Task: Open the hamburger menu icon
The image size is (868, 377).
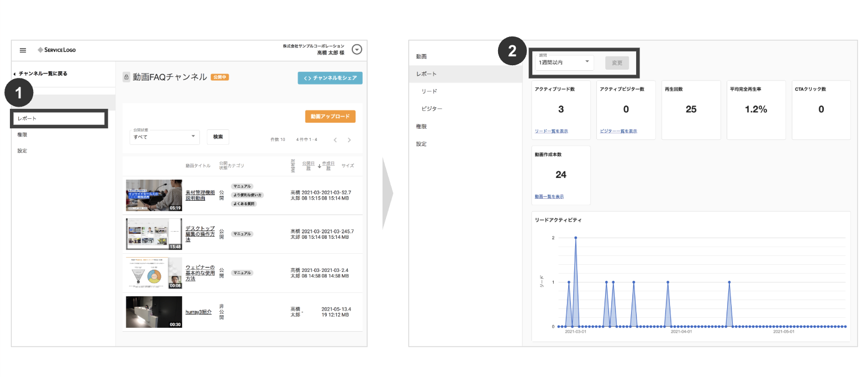Action: pos(23,50)
